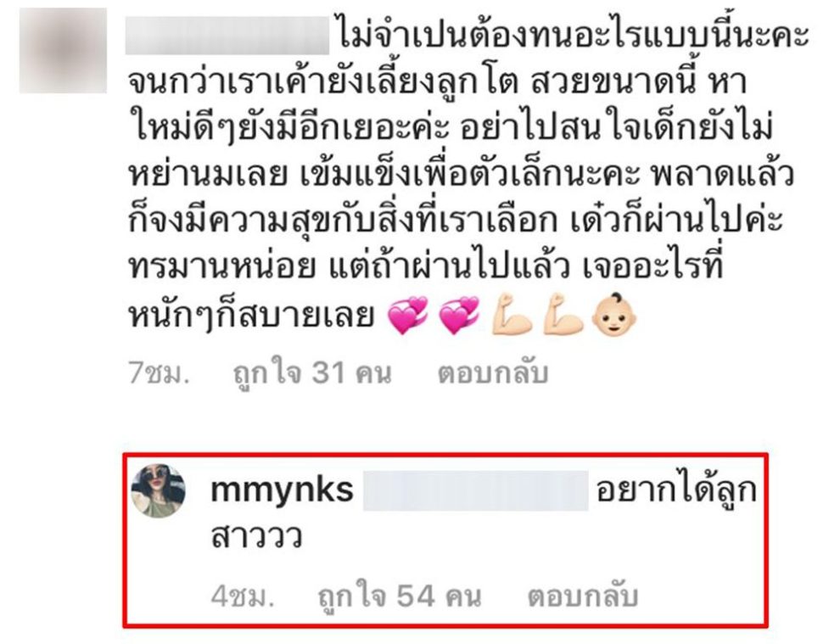The image size is (840, 644).
Task: Click the text หนักๆก็สบายเลย in the comment
Action: click(250, 315)
